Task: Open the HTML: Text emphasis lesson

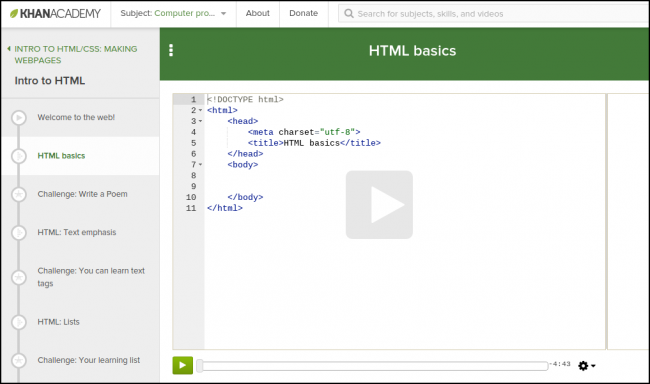Action: coord(77,232)
